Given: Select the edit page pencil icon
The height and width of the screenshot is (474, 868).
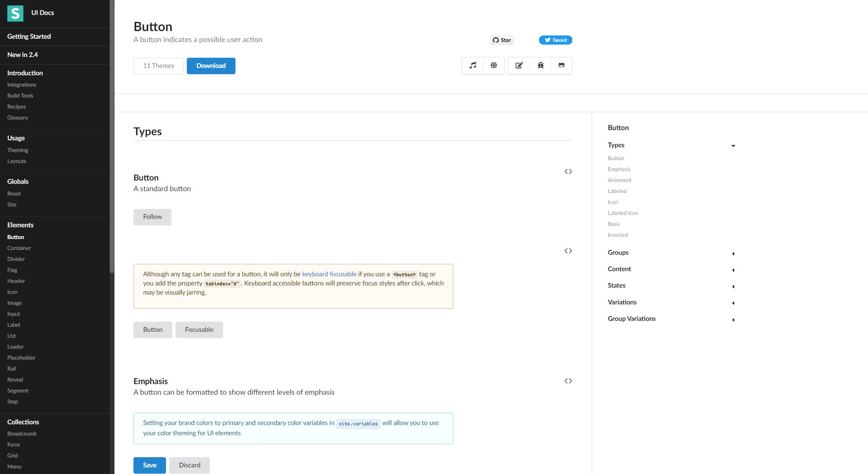Looking at the screenshot, I should click(518, 65).
